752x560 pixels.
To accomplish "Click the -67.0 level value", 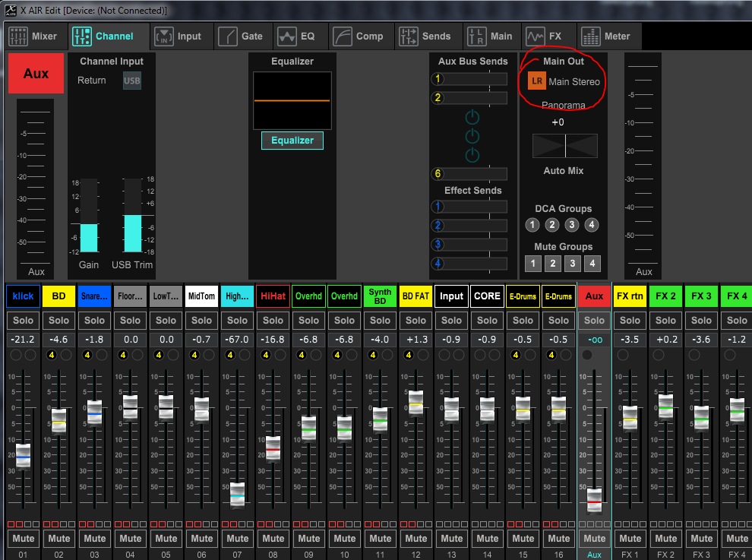I will point(237,339).
